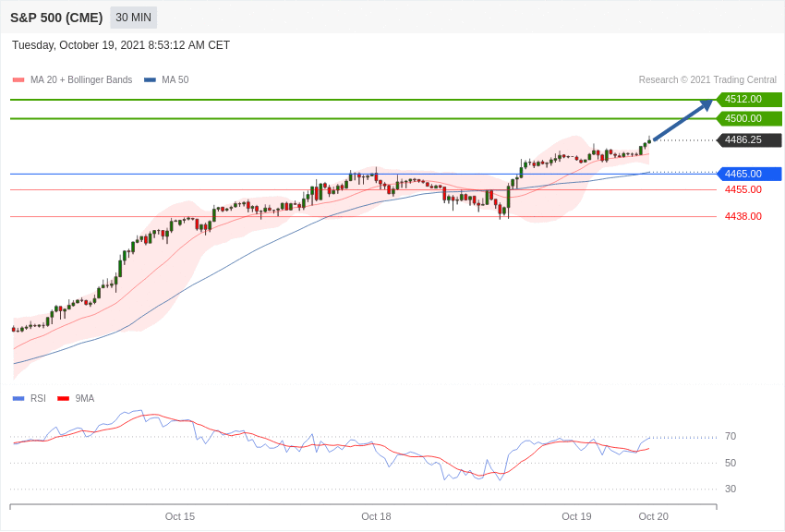The image size is (785, 532).
Task: Click the 4438.00 red support label
Action: 743,217
